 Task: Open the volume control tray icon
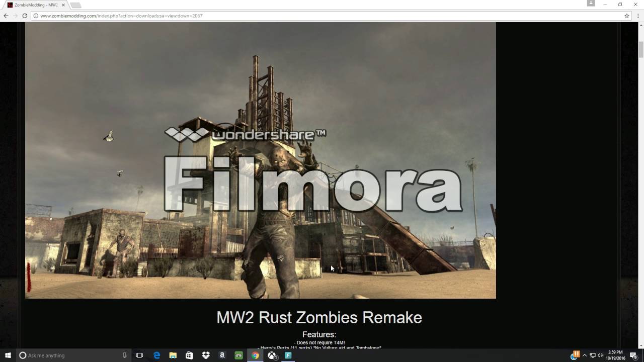600,355
